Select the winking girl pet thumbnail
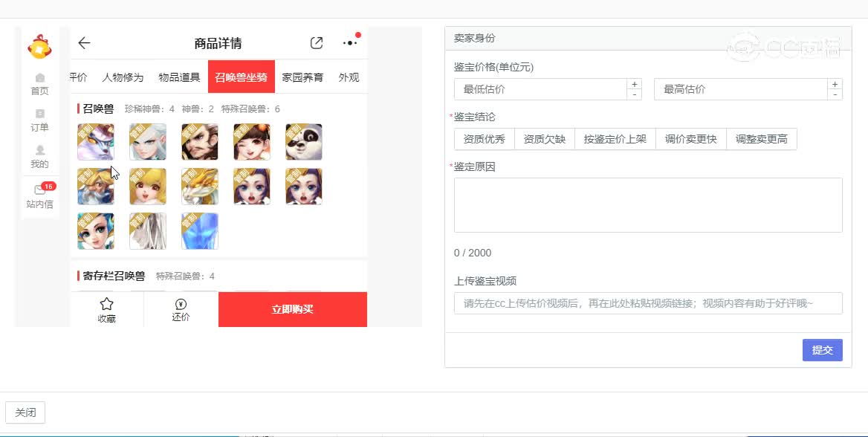The height and width of the screenshot is (437, 868). tap(252, 142)
